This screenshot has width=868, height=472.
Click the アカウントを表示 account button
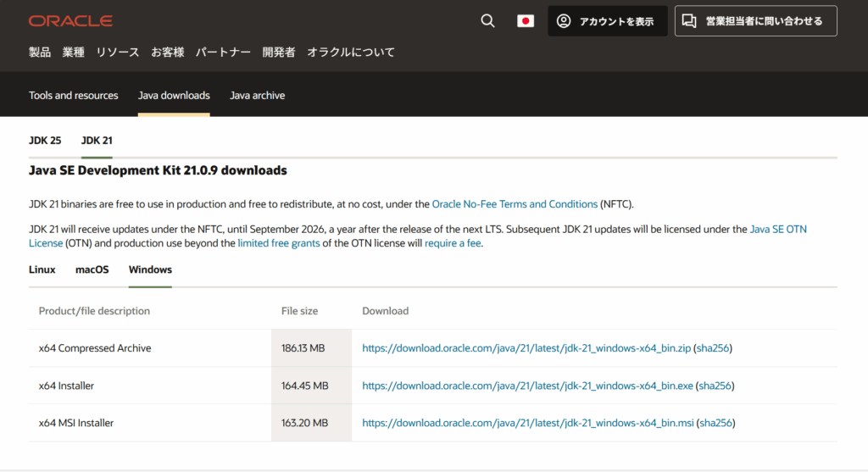coord(608,21)
